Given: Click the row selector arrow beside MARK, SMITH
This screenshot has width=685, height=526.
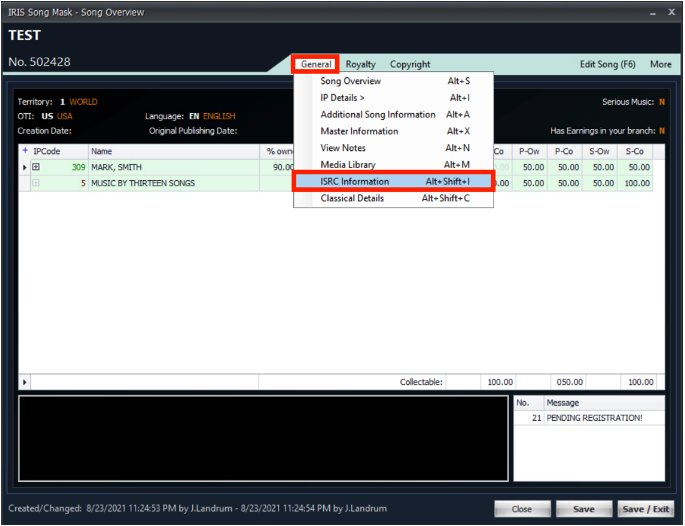Looking at the screenshot, I should point(25,167).
